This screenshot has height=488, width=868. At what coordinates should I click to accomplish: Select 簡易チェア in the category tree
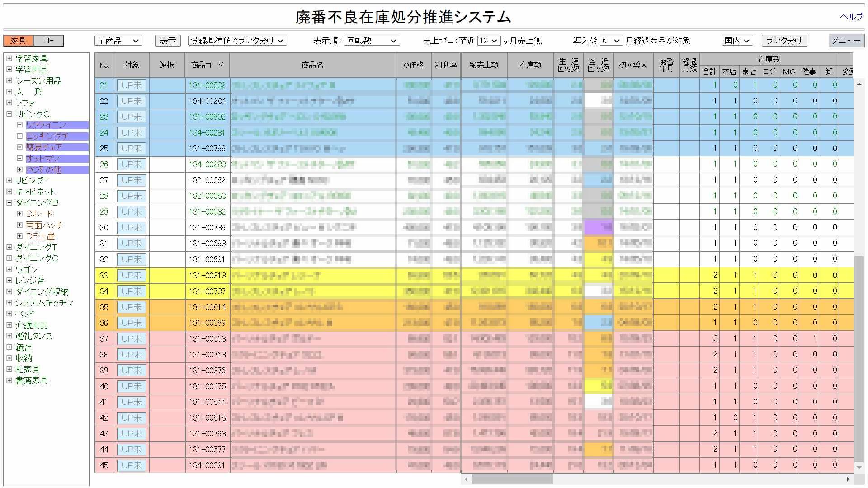44,147
